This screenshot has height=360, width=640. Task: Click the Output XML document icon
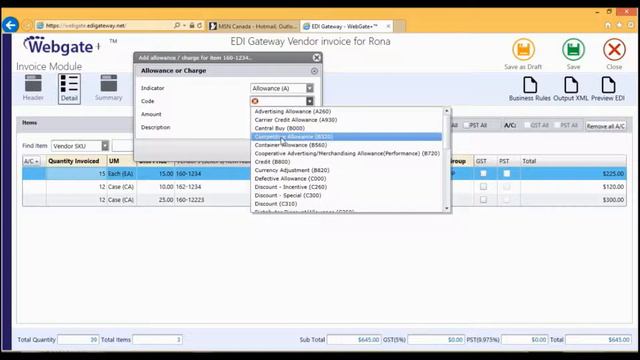pos(571,85)
